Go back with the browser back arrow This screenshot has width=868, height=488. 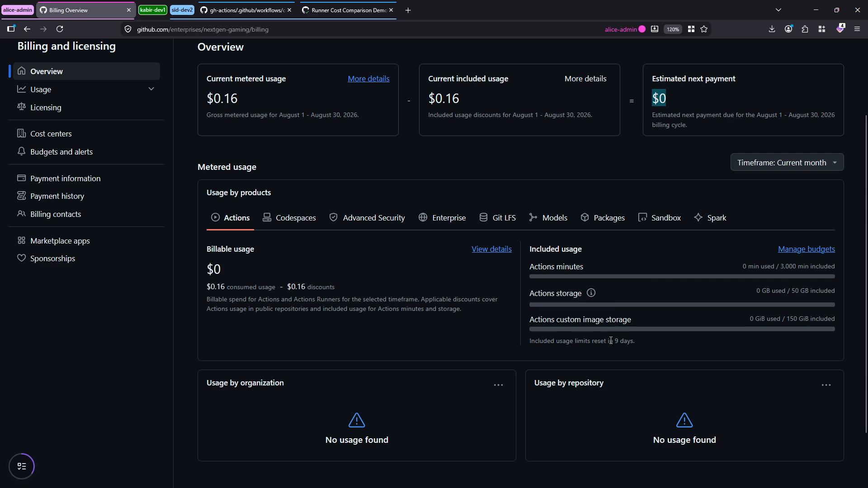[27, 29]
